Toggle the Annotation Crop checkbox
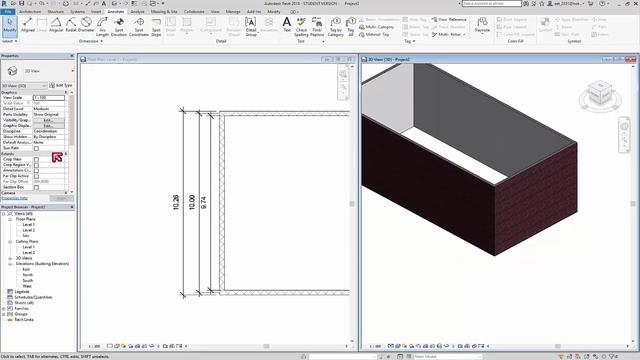640x360 pixels. (36, 171)
